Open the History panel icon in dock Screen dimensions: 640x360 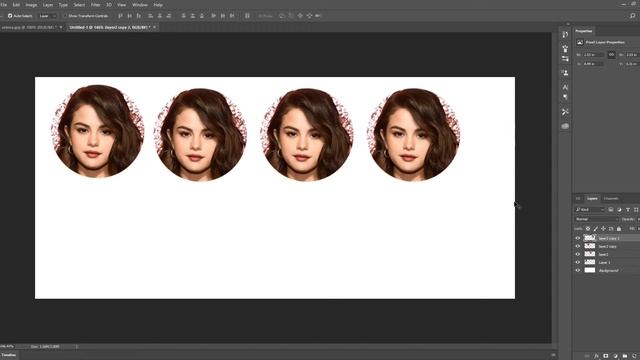(x=565, y=35)
